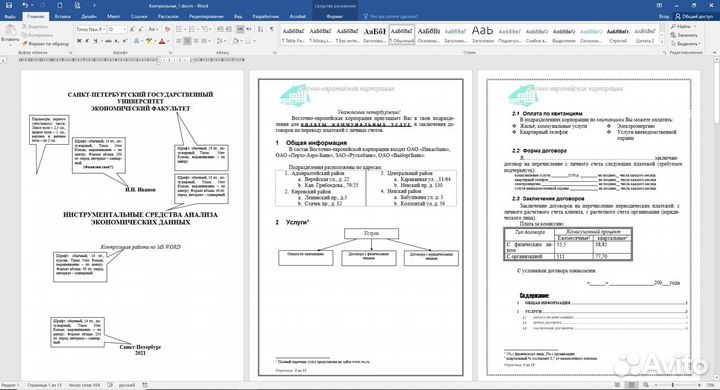Pick the red font color button

coord(161,41)
